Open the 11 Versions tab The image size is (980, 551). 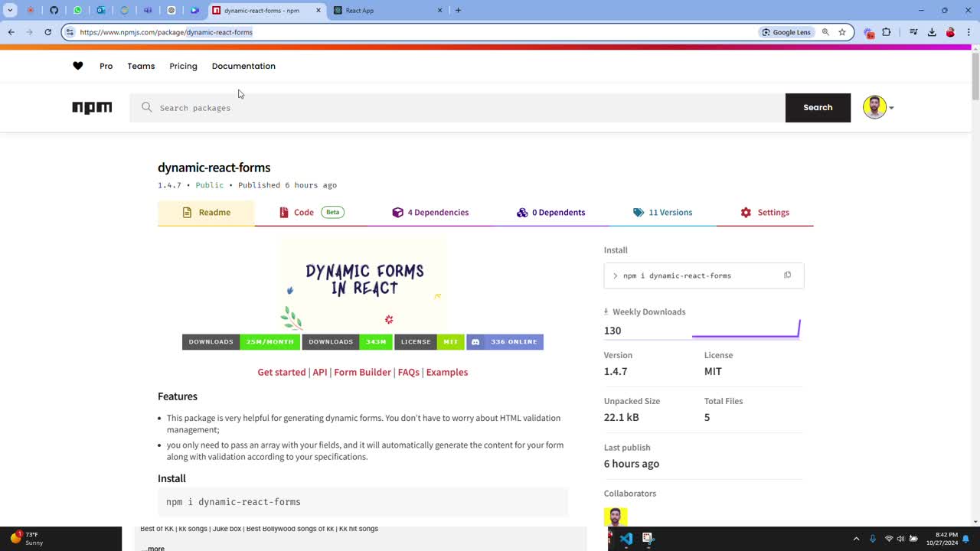coord(662,213)
